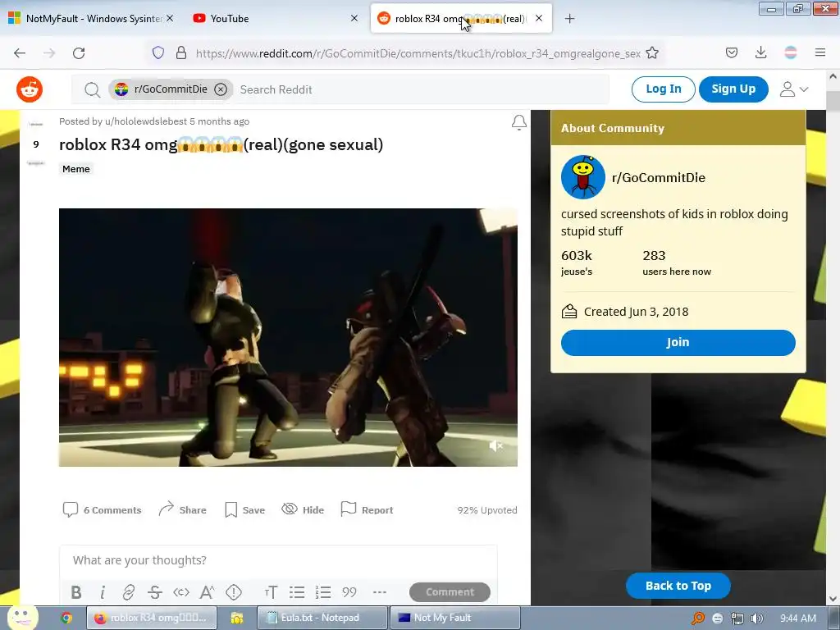Share the post
840x630 pixels.
pyautogui.click(x=183, y=510)
